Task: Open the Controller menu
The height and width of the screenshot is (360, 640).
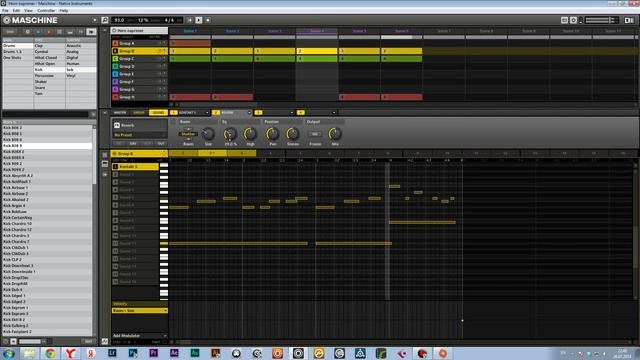Action: pyautogui.click(x=46, y=11)
